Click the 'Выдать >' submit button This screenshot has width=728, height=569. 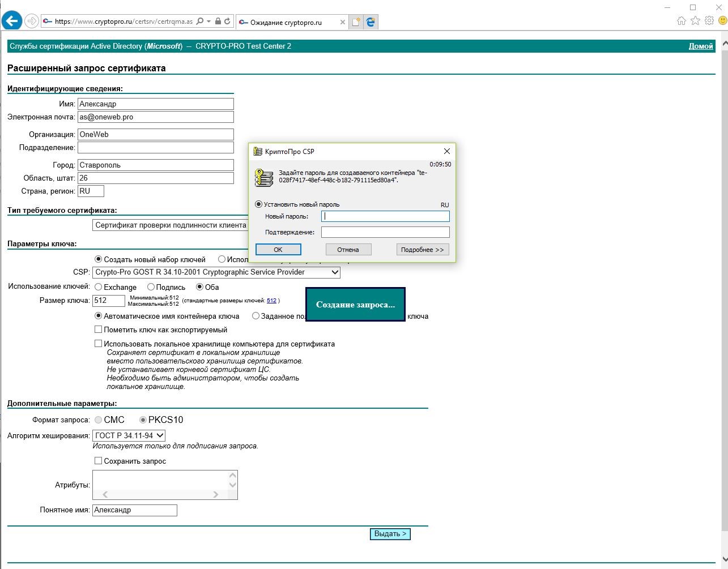point(390,534)
